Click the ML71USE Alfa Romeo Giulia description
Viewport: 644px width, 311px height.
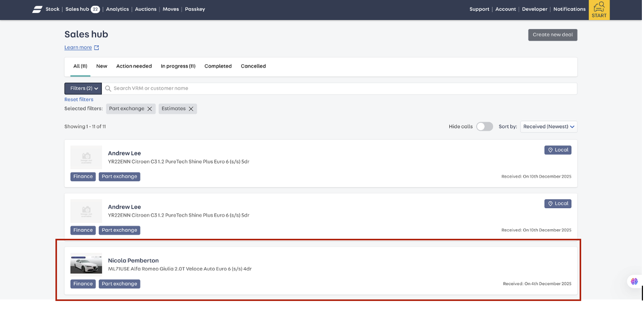click(180, 269)
